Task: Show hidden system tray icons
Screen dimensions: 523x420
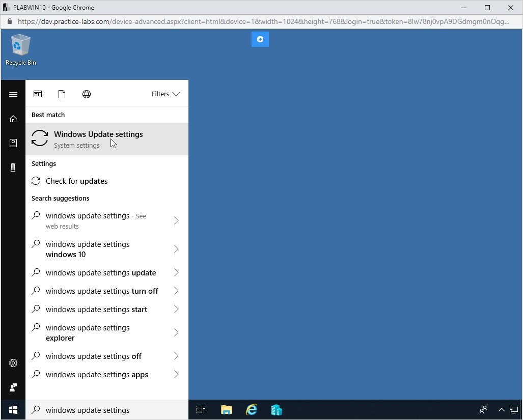Action: (501, 410)
